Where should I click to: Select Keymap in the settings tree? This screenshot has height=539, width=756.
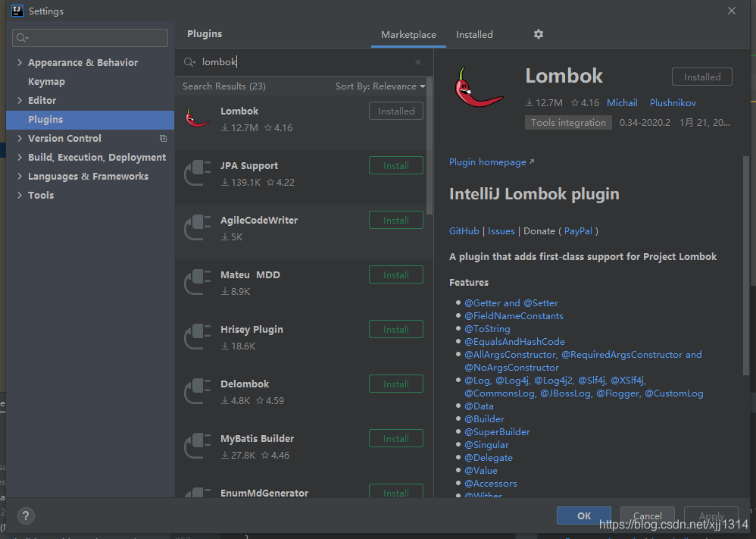coord(46,82)
